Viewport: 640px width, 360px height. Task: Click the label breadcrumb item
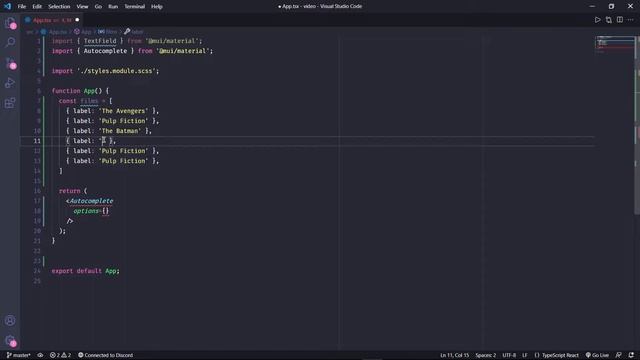(134, 31)
